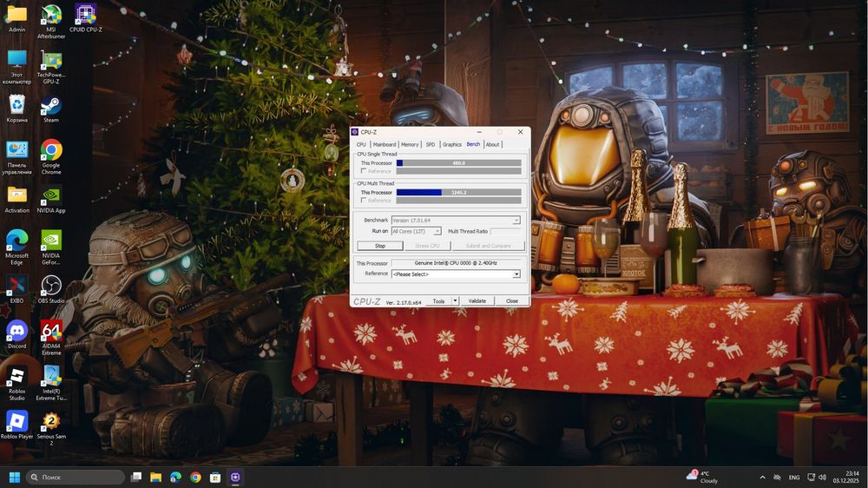Launch Roblox Player from the desktop

click(x=16, y=425)
